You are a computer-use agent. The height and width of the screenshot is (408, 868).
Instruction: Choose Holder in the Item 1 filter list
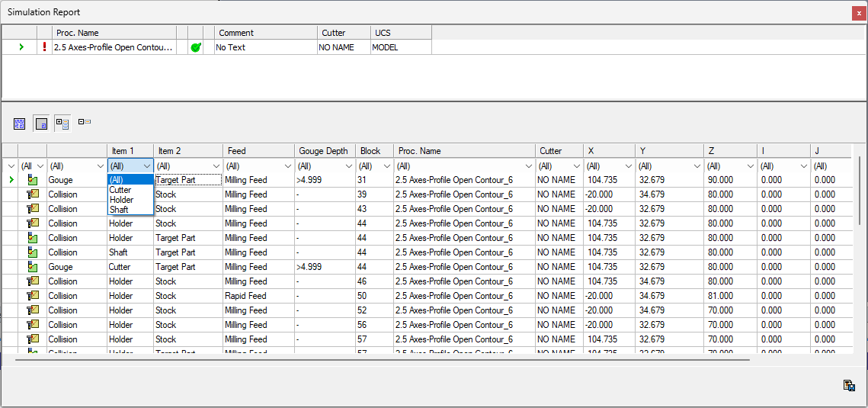121,200
